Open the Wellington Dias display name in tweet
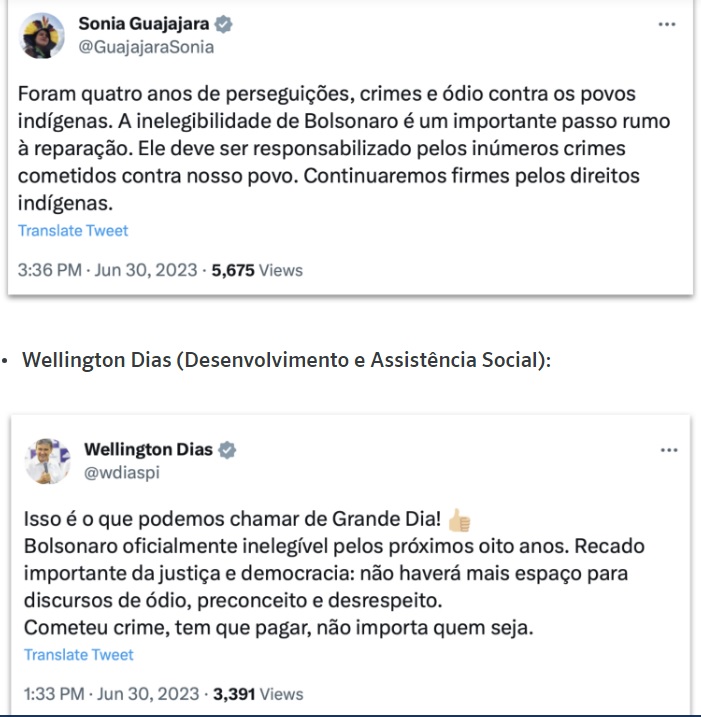 pyautogui.click(x=149, y=449)
